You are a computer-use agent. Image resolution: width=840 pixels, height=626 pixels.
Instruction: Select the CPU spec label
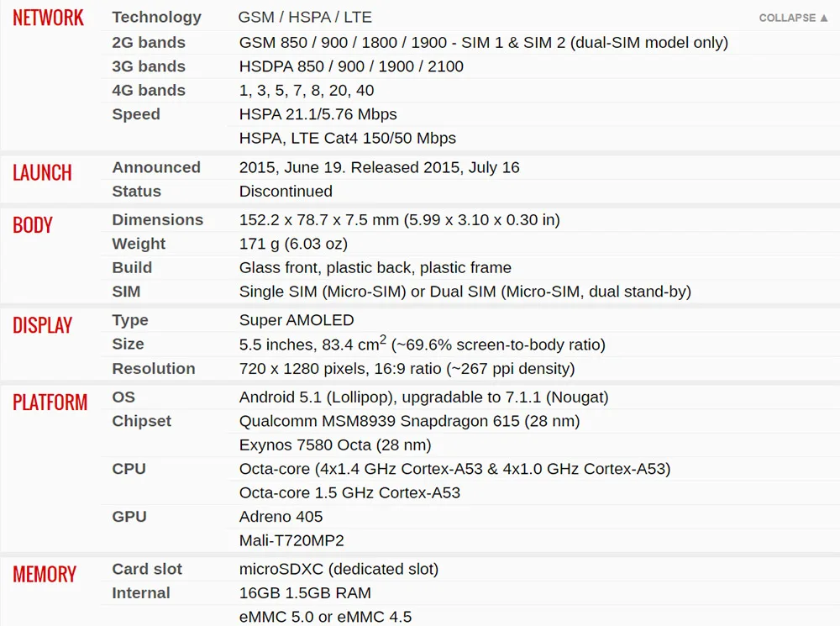tap(129, 469)
